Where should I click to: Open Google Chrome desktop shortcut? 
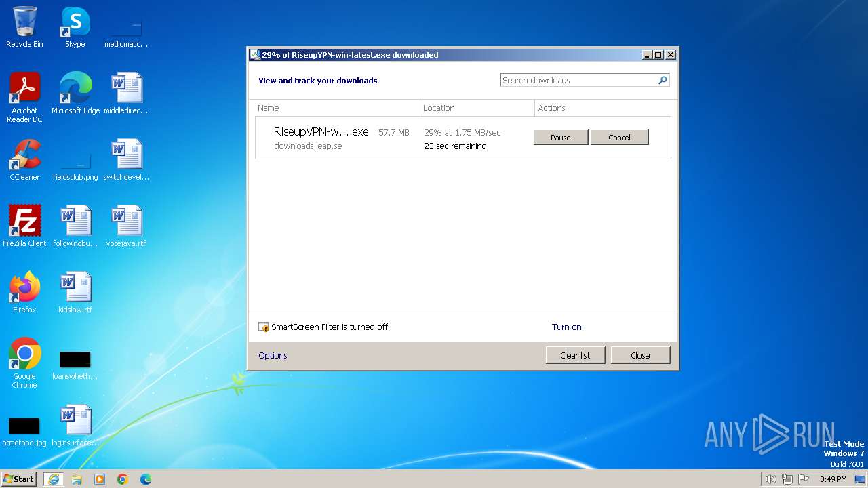click(x=24, y=363)
